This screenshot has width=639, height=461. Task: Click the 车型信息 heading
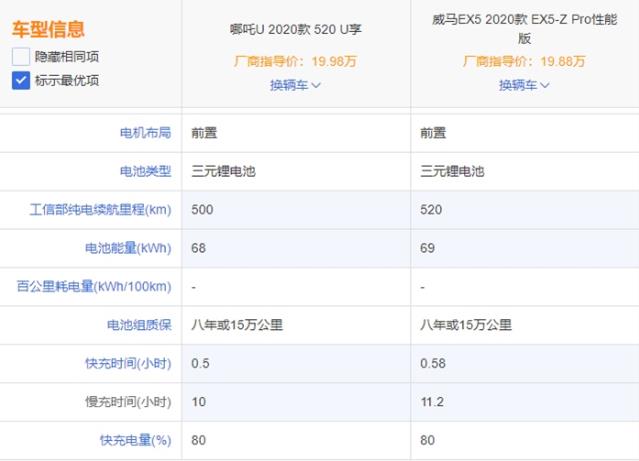tap(48, 30)
